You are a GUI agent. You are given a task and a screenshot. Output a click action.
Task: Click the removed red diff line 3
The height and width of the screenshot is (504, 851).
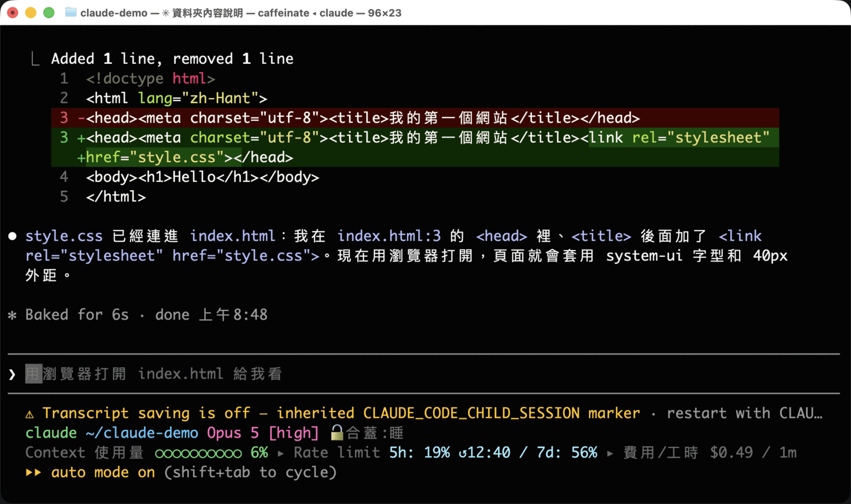pos(415,117)
